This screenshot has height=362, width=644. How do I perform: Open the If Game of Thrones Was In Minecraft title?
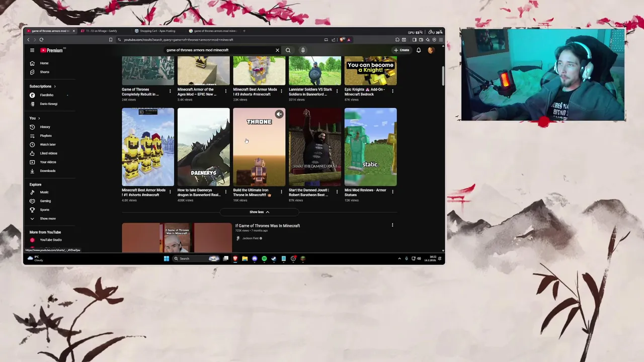(x=268, y=226)
